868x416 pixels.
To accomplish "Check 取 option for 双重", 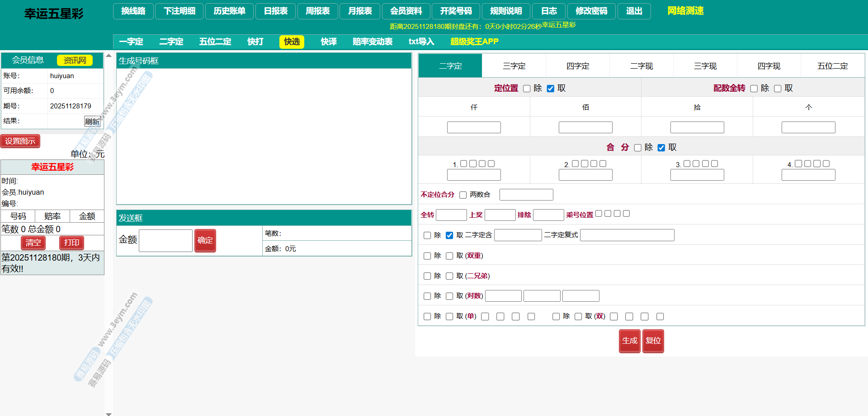I will pos(449,256).
